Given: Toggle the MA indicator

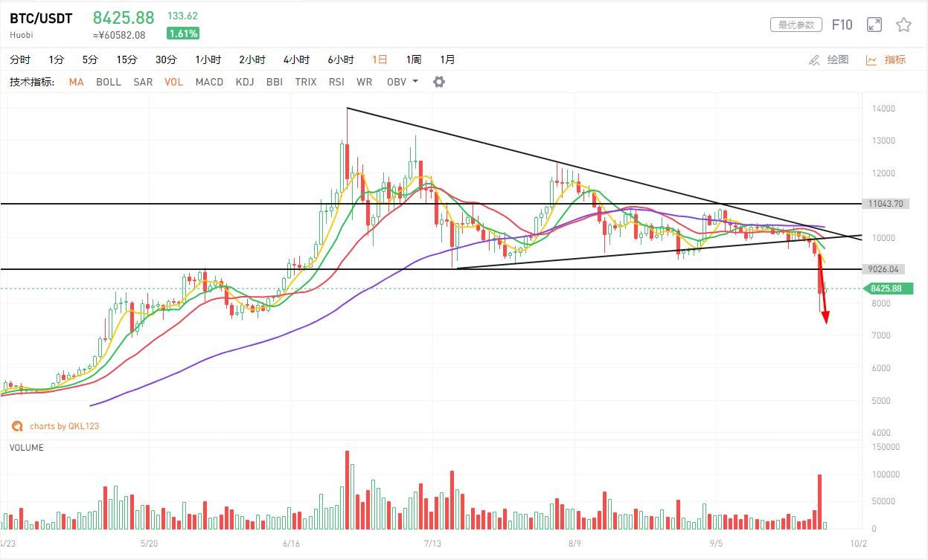Looking at the screenshot, I should point(76,82).
